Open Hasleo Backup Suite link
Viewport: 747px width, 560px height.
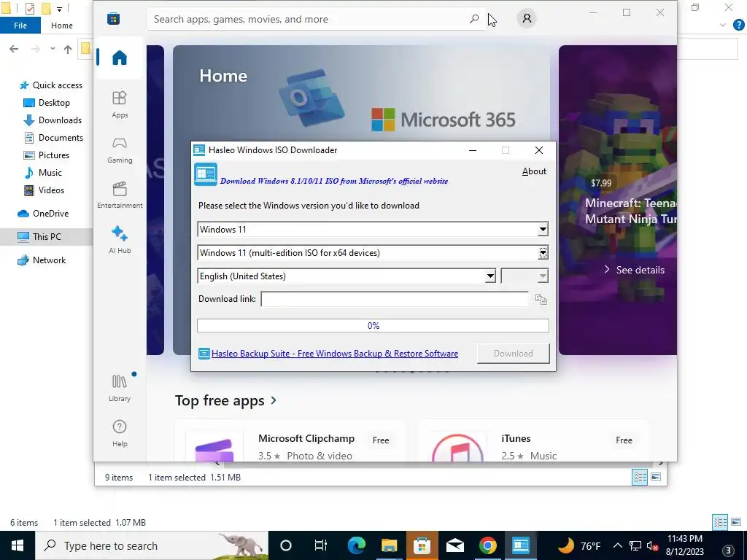[x=334, y=354]
